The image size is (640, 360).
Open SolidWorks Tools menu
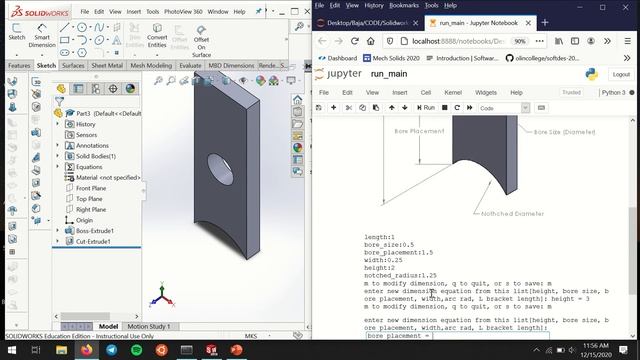tap(153, 11)
